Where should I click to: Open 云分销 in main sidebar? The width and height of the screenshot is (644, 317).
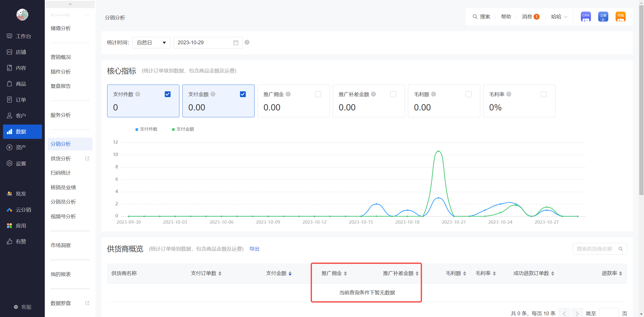point(22,210)
